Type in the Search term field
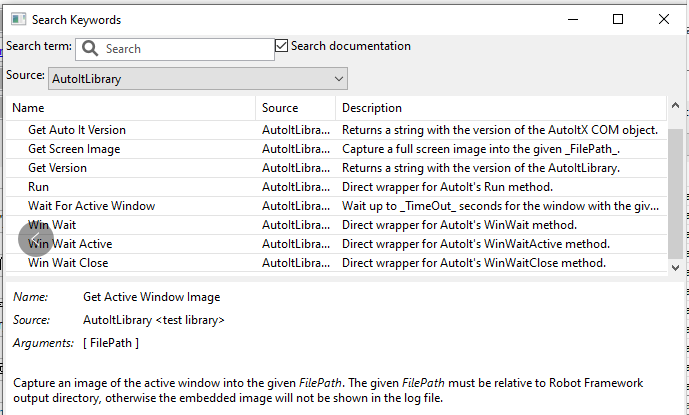689x415 pixels. 185,49
